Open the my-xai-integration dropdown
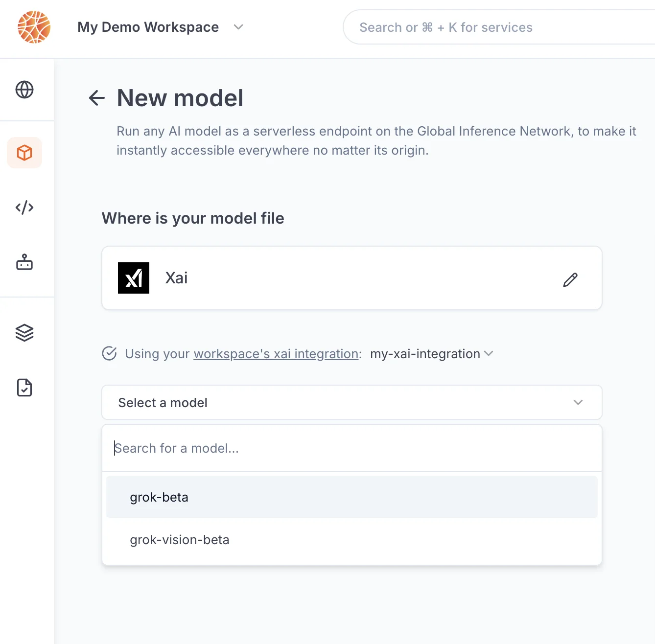Screen dimensions: 655x644 pyautogui.click(x=432, y=354)
